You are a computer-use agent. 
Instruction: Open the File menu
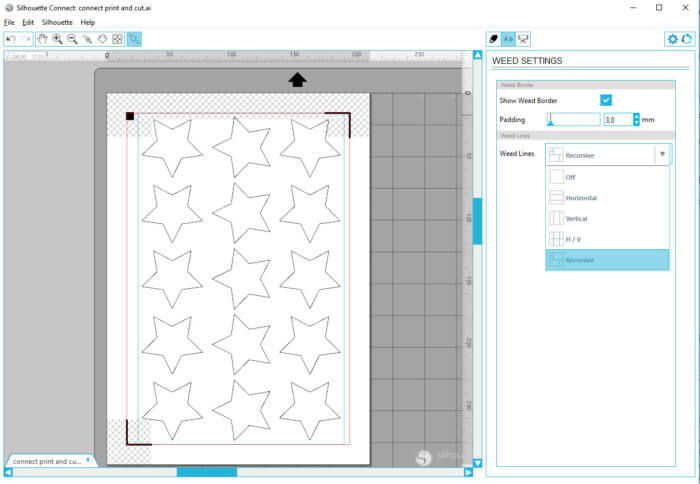click(9, 22)
